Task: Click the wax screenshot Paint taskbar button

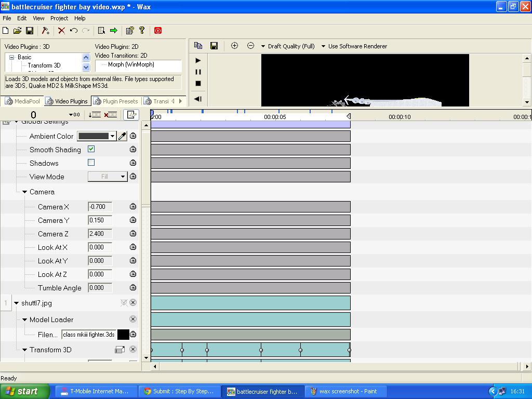Action: coord(346,391)
